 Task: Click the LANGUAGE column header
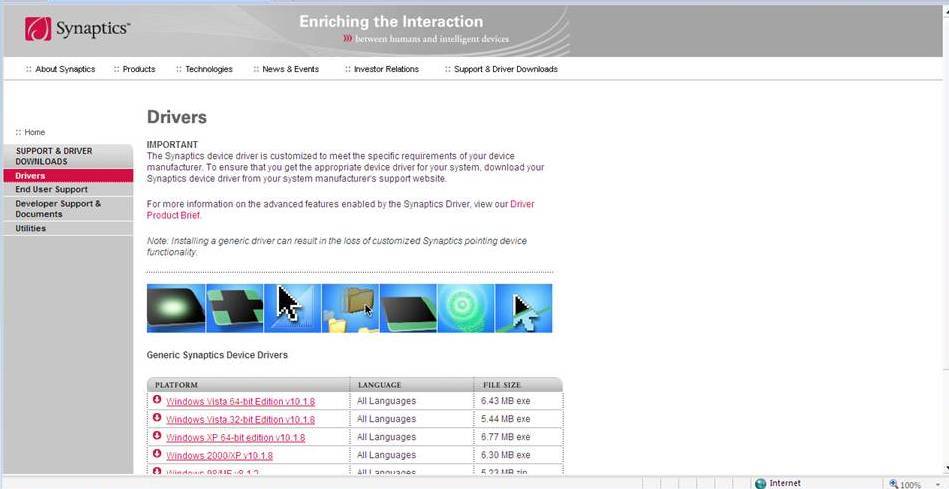(379, 385)
